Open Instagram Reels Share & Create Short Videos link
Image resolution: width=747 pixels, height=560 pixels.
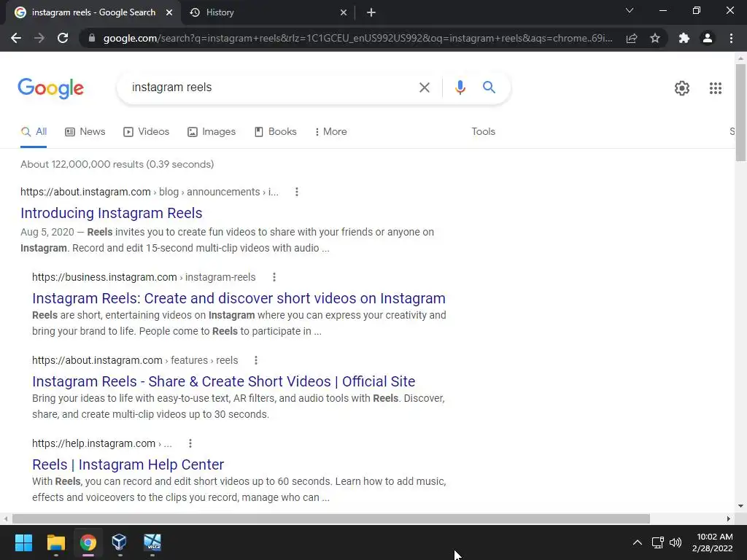pyautogui.click(x=223, y=381)
